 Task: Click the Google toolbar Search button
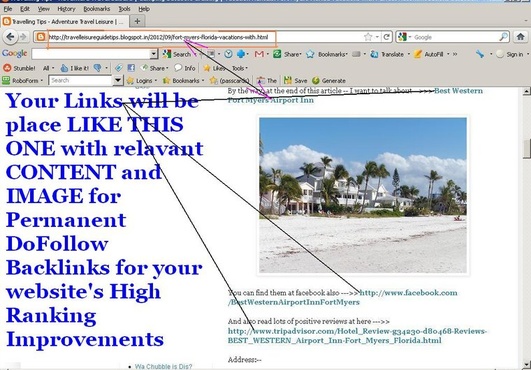(176, 54)
